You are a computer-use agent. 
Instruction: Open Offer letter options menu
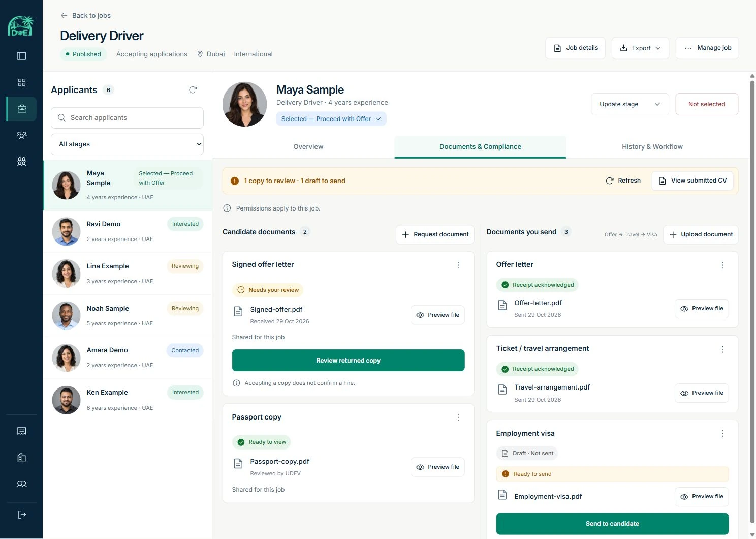coord(722,265)
